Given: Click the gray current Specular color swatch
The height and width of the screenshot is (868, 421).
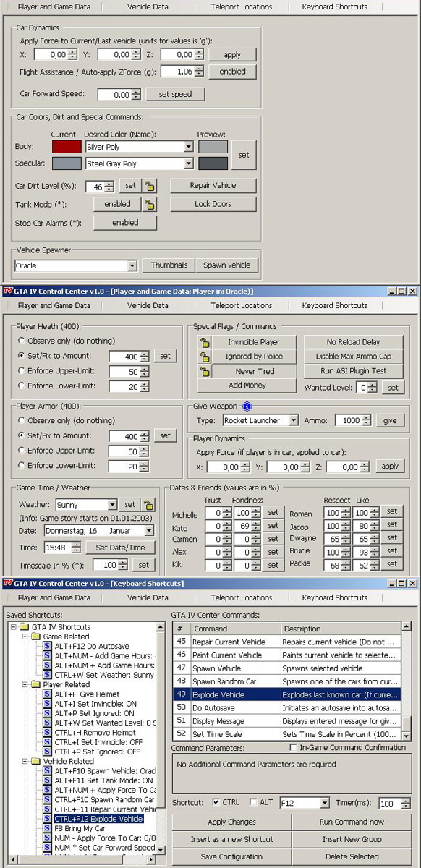Looking at the screenshot, I should pyautogui.click(x=67, y=164).
